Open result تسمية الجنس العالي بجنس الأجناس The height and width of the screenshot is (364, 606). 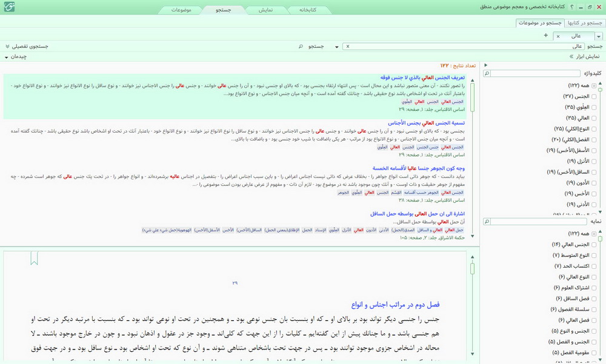pyautogui.click(x=426, y=124)
